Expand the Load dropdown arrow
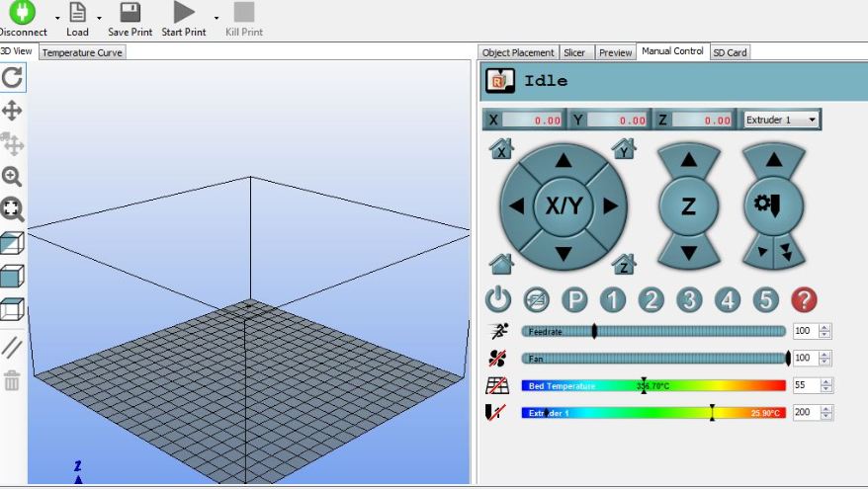This screenshot has height=489, width=868. click(x=99, y=18)
